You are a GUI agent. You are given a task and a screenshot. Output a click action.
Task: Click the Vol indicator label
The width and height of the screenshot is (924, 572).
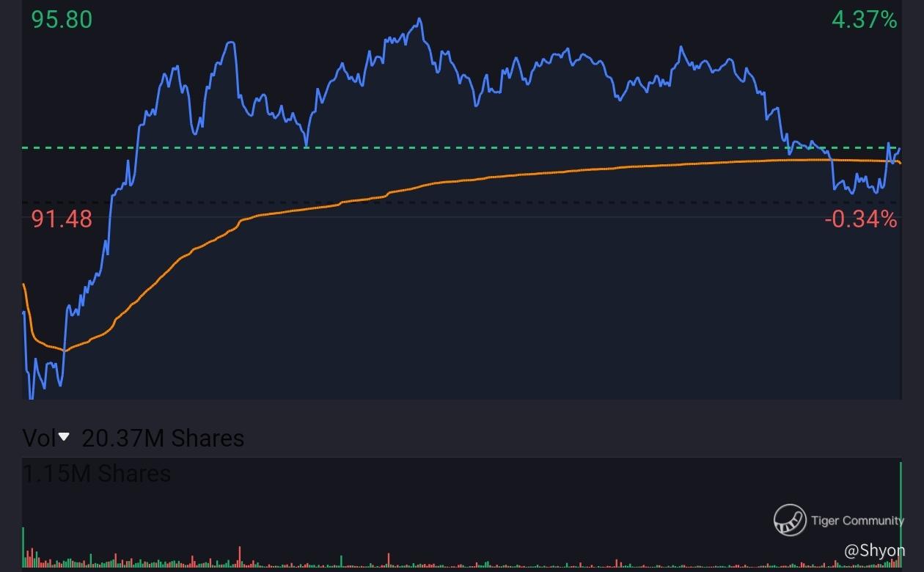[x=40, y=438]
